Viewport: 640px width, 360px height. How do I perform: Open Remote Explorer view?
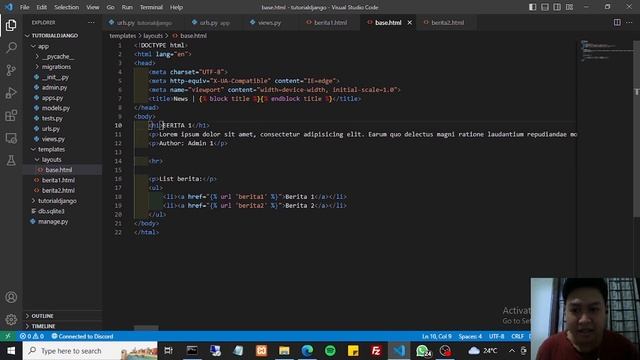[x=11, y=138]
